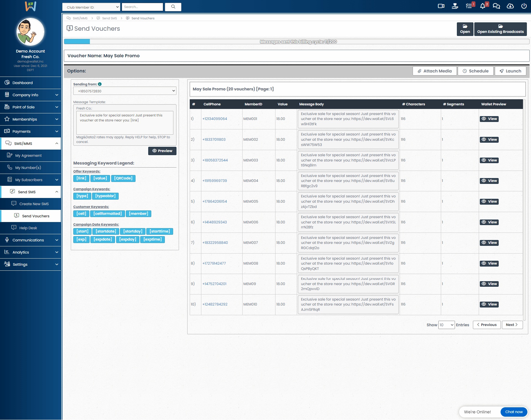The height and width of the screenshot is (420, 531).
Task: Open the Sending from number dropdown
Action: (x=125, y=91)
